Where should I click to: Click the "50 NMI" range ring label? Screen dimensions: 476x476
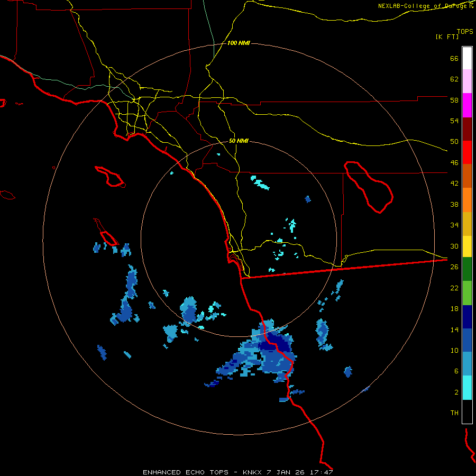[x=239, y=141]
